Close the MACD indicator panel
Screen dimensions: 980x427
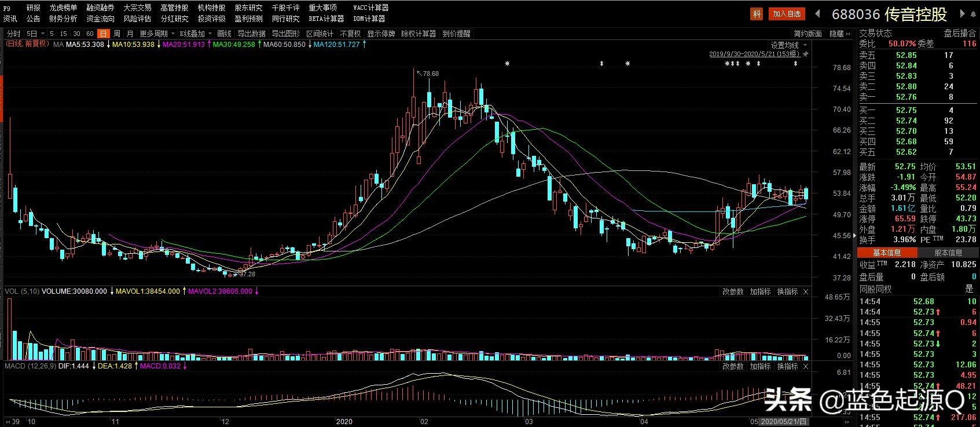pos(806,367)
